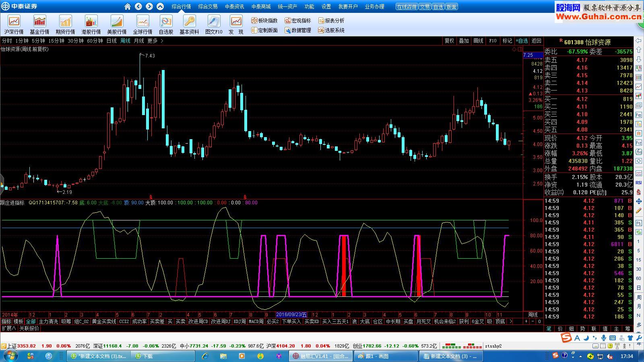
Task: Open the 港股行情 Hong Kong stocks
Action: coord(91,25)
